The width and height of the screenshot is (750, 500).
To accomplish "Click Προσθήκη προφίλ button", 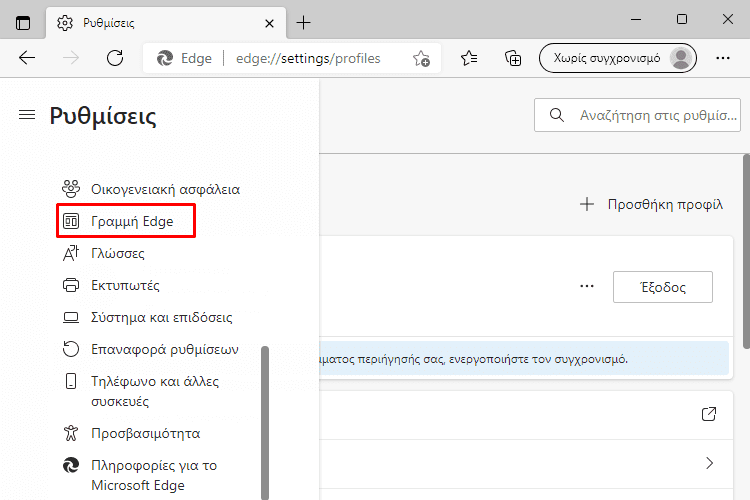I will (x=651, y=204).
